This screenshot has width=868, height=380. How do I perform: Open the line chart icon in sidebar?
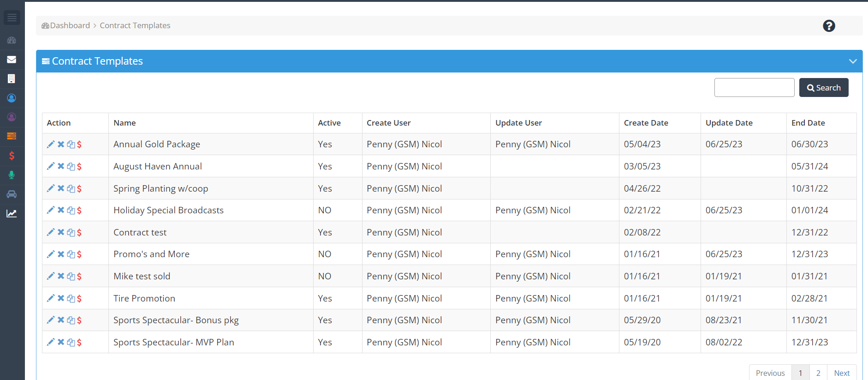tap(12, 213)
